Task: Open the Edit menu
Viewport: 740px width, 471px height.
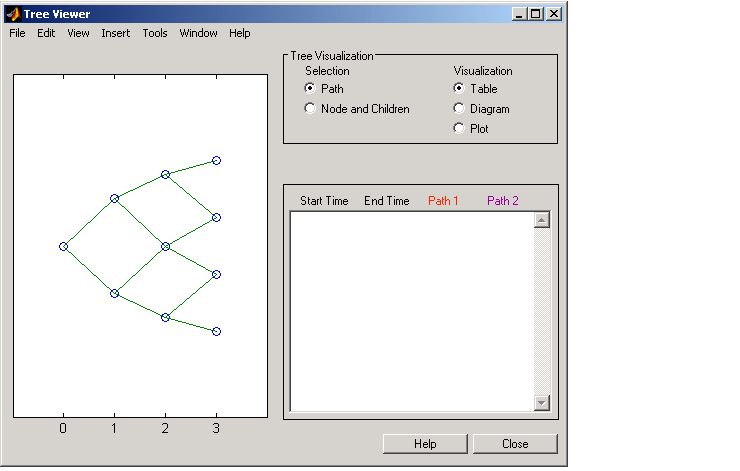Action: 46,33
